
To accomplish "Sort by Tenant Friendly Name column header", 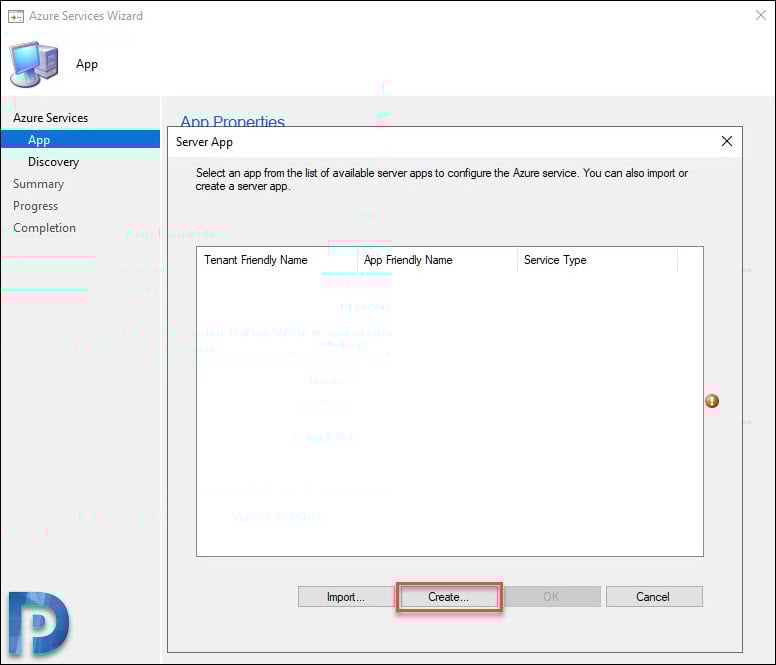I will (277, 260).
